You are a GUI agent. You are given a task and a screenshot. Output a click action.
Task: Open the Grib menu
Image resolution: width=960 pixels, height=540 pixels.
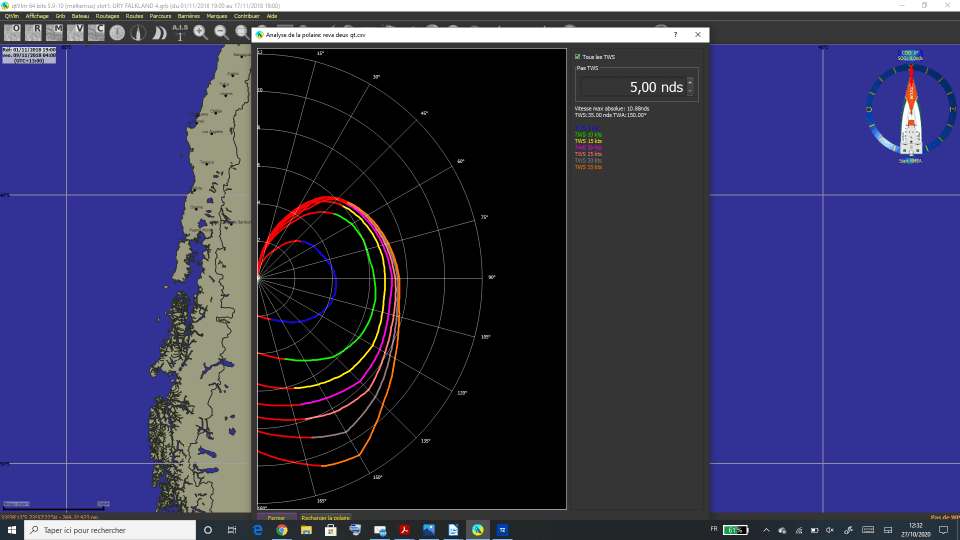point(60,16)
